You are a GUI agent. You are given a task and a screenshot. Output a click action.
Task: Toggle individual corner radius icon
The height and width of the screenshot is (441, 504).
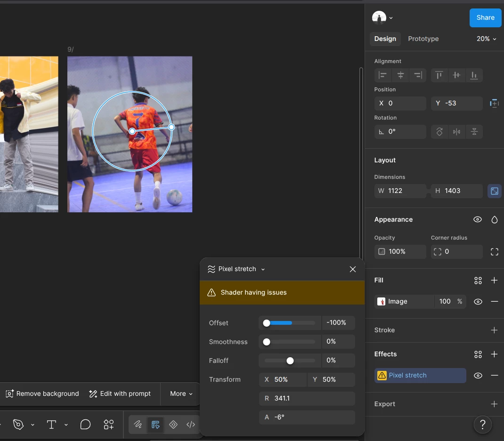point(495,252)
